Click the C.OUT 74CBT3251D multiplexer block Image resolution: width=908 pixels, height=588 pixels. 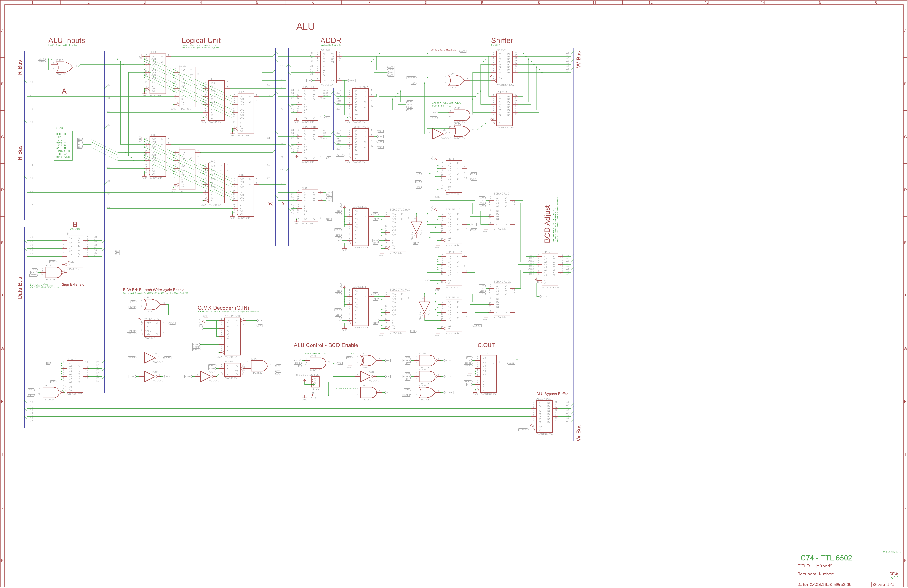pos(488,374)
